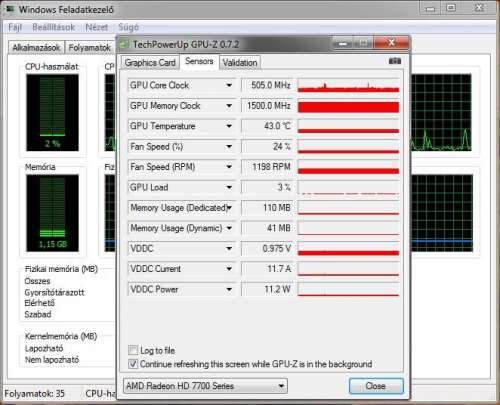Click the GPU Temperature history graph

(x=348, y=126)
